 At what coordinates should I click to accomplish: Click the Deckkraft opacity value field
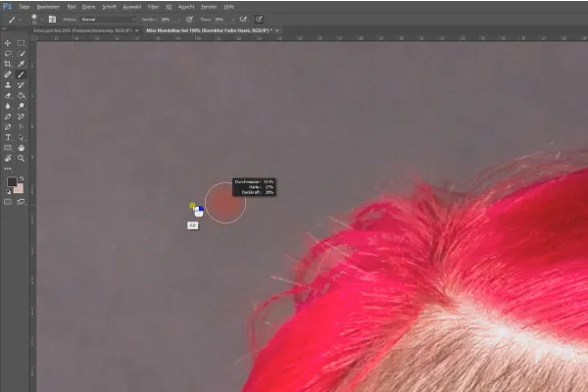click(168, 20)
